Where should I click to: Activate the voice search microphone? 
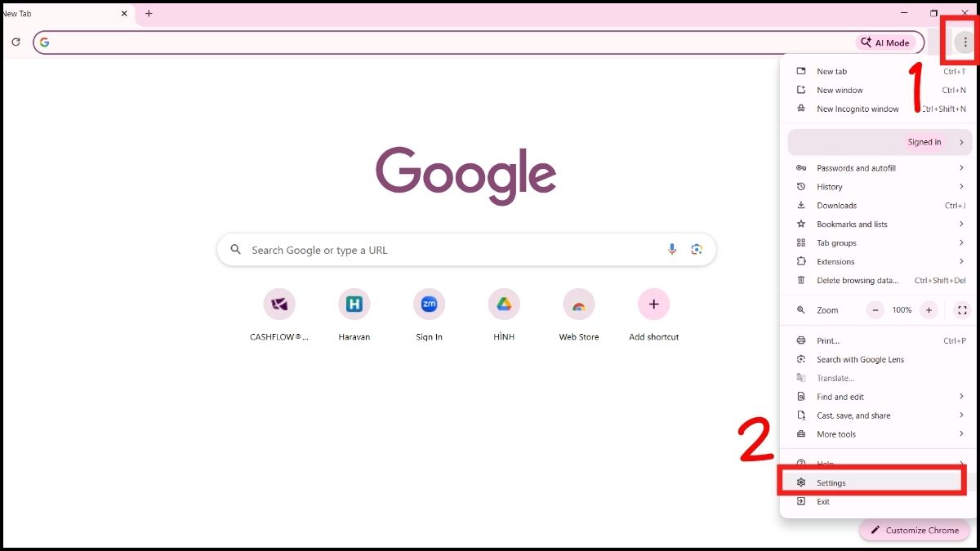tap(671, 249)
